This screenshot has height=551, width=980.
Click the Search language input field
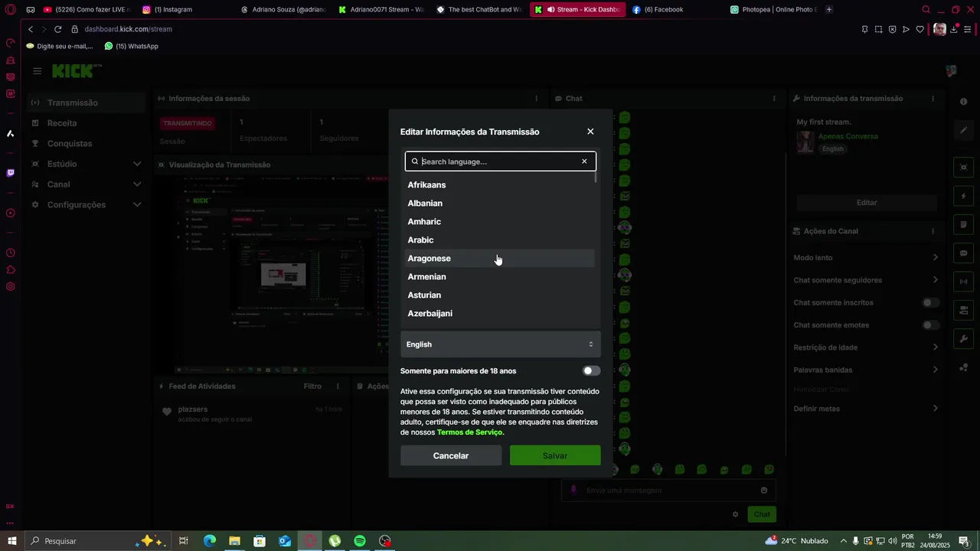click(499, 161)
